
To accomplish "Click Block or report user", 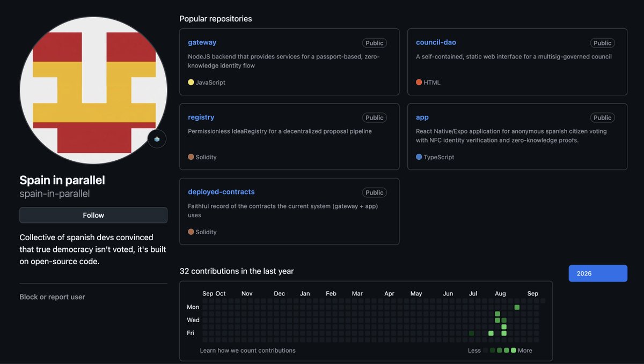I will point(52,297).
